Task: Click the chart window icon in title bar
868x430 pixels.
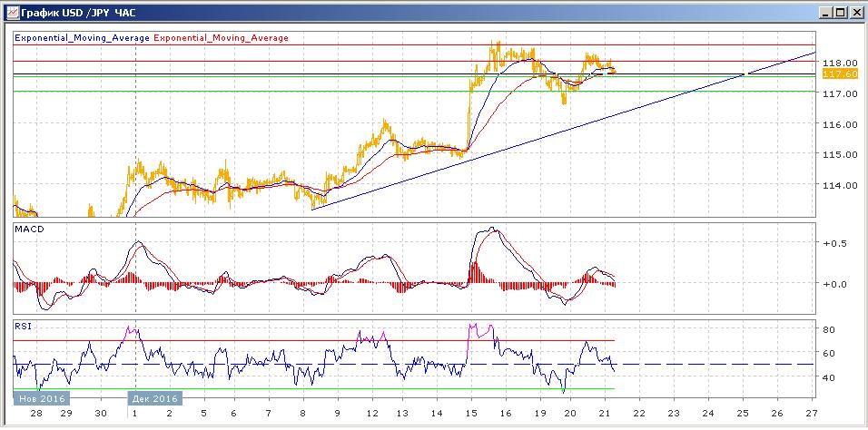Action: [x=11, y=13]
